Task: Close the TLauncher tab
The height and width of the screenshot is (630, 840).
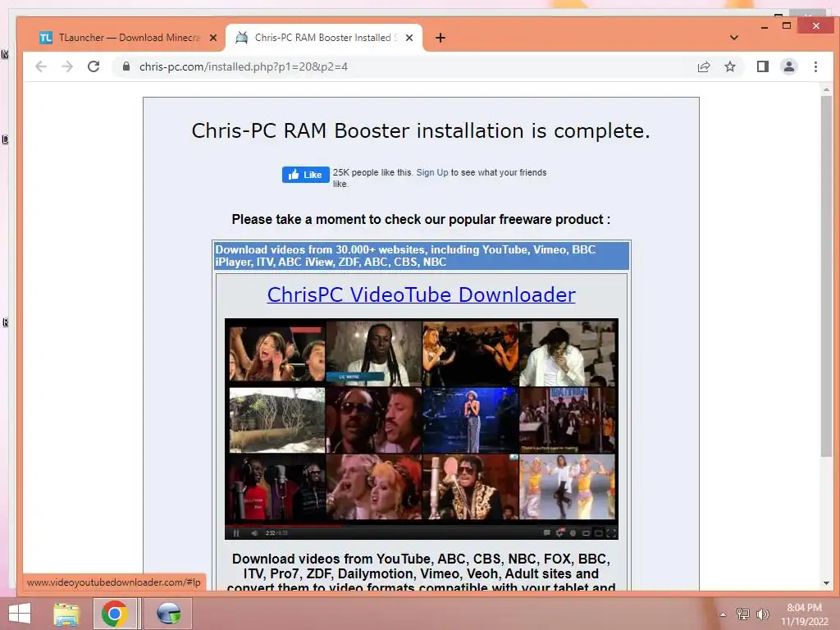Action: point(213,38)
